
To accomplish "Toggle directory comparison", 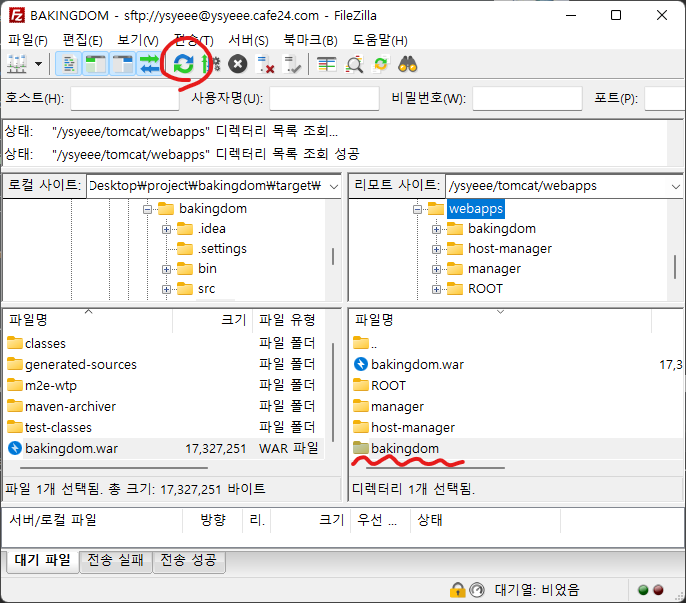I will click(x=354, y=64).
